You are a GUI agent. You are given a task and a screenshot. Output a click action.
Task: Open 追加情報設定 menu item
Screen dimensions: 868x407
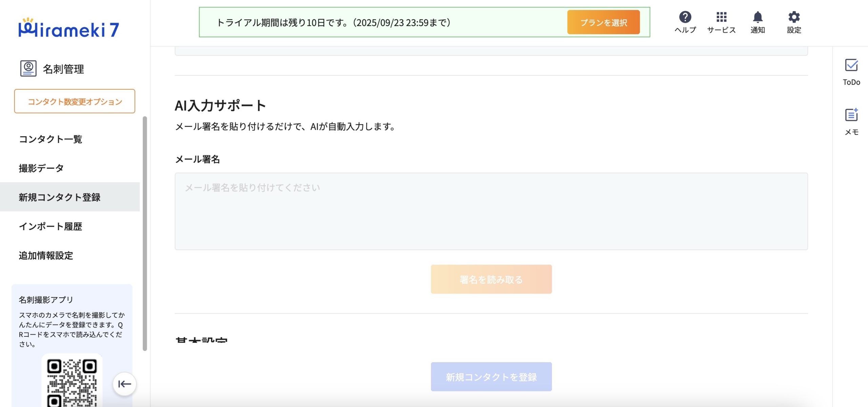(x=46, y=256)
